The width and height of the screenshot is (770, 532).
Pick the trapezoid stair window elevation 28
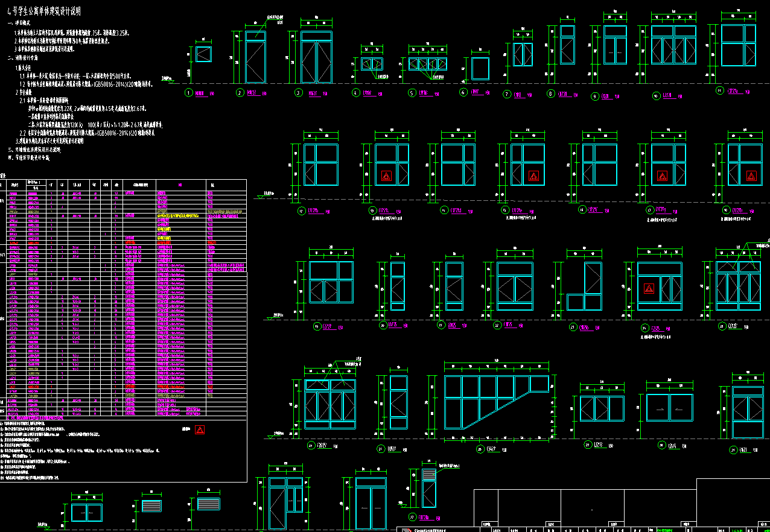point(497,402)
